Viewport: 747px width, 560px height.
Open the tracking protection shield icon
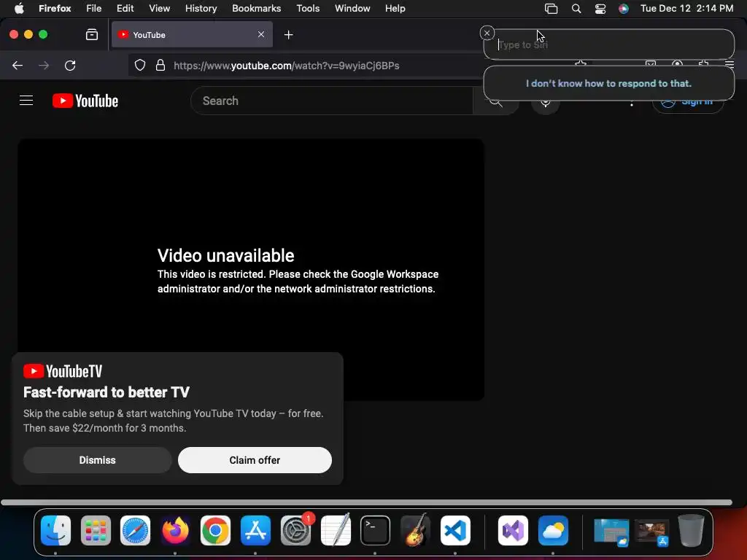pyautogui.click(x=139, y=65)
